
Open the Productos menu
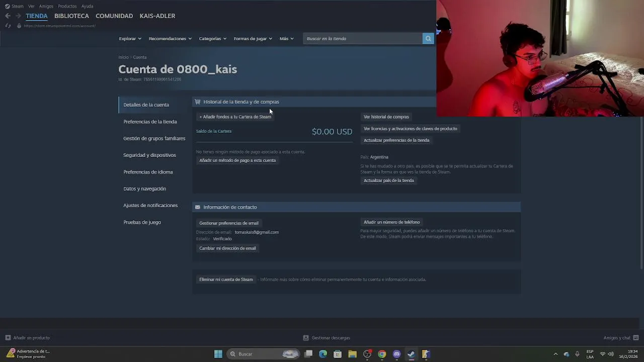[x=67, y=6]
